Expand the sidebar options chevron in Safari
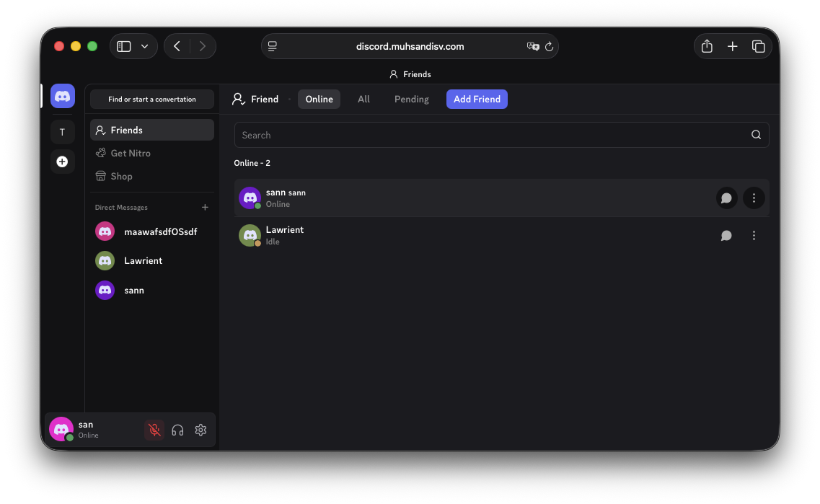The width and height of the screenshot is (820, 504). click(143, 45)
